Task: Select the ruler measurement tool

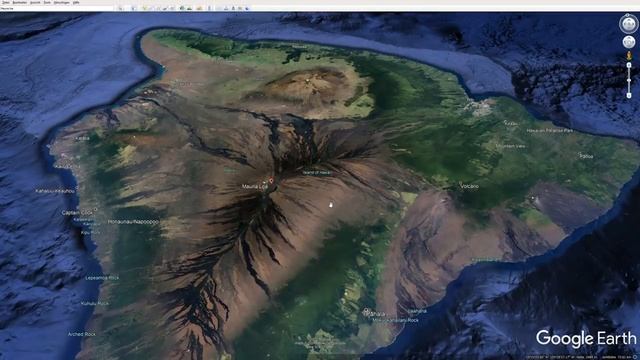Action: (x=209, y=8)
